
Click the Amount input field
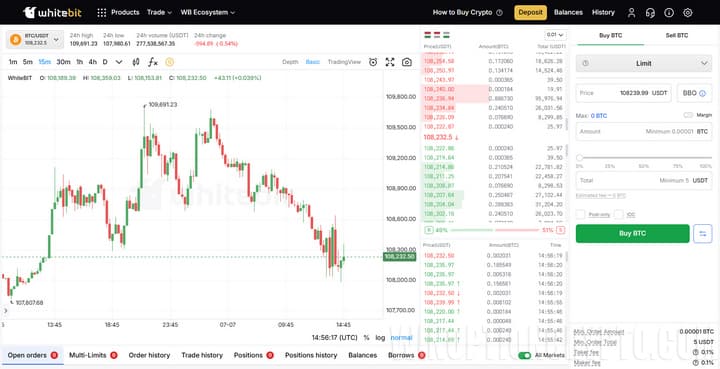click(644, 132)
